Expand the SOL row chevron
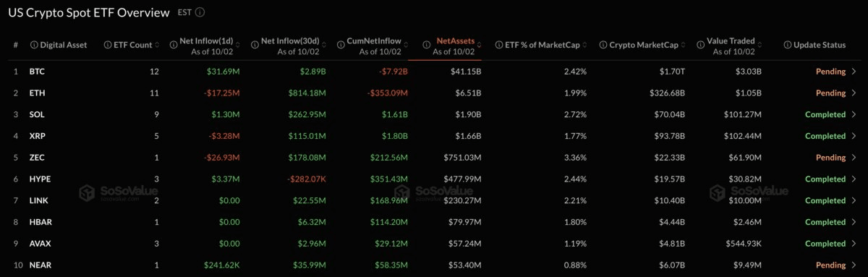The height and width of the screenshot is (277, 868). [854, 114]
